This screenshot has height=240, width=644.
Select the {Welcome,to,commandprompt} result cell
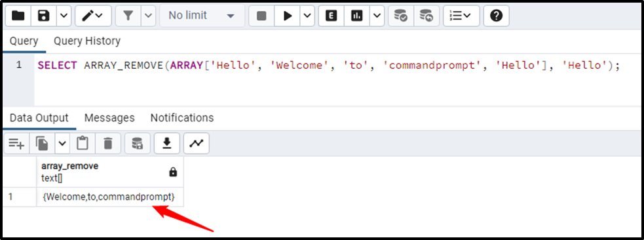[x=109, y=197]
